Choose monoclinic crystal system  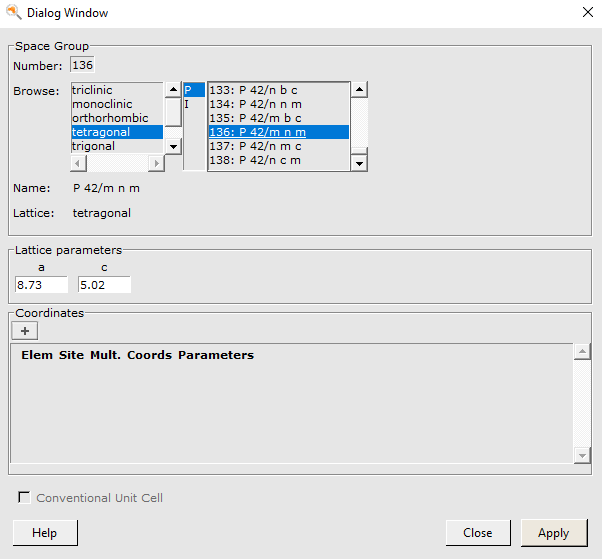(115, 104)
